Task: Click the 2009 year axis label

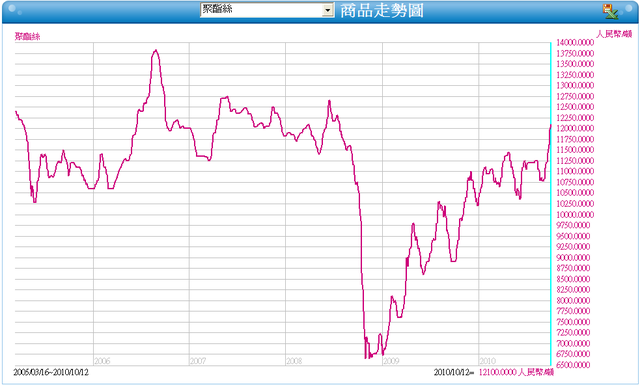Action: [x=391, y=361]
